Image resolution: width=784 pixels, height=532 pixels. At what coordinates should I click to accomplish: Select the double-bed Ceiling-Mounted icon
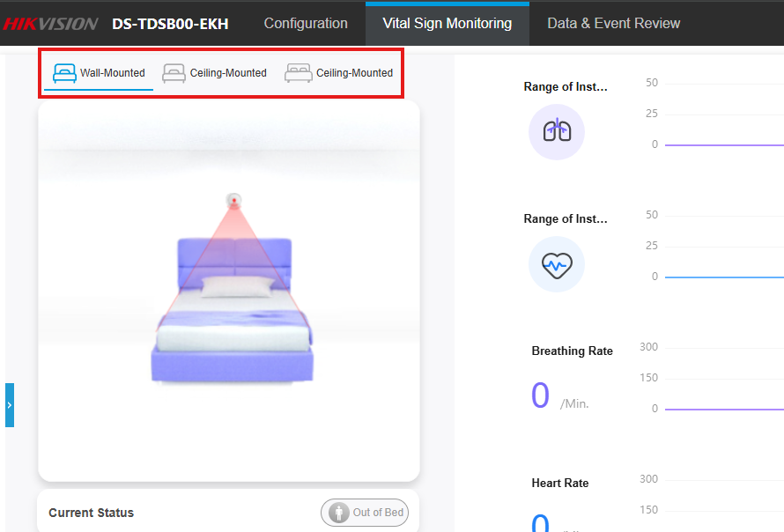click(299, 73)
